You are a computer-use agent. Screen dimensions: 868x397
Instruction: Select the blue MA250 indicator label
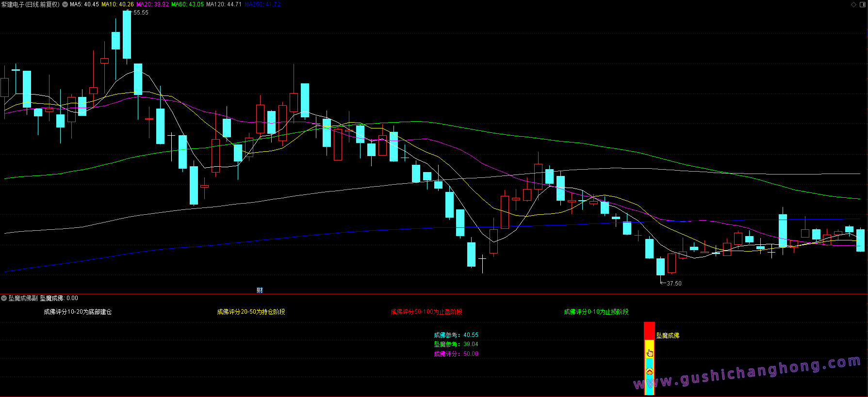[262, 4]
